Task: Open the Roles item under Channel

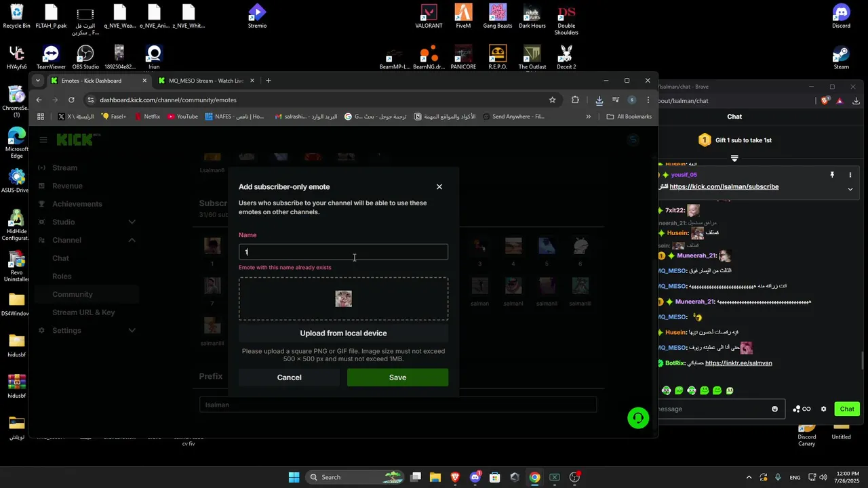Action: point(62,277)
